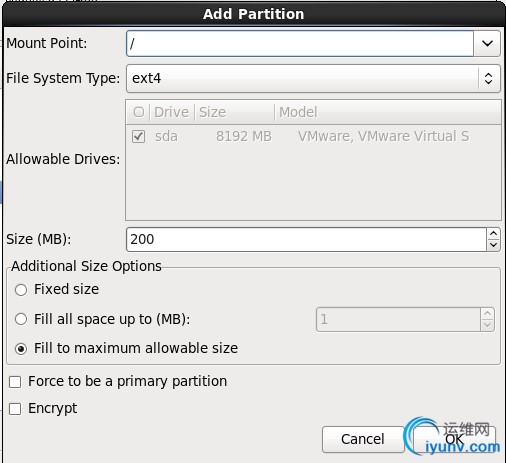Open the Mount Point dropdown arrow
506x463 pixels.
(487, 43)
